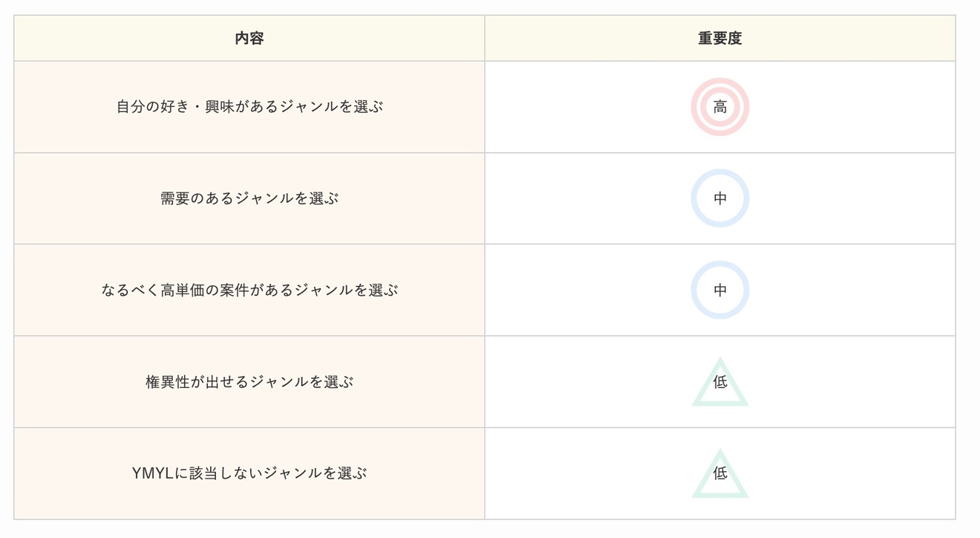Viewport: 980px width, 538px height.
Task: Click the text 権異性が出せるジャンルを選ぶ
Action: coord(249,382)
